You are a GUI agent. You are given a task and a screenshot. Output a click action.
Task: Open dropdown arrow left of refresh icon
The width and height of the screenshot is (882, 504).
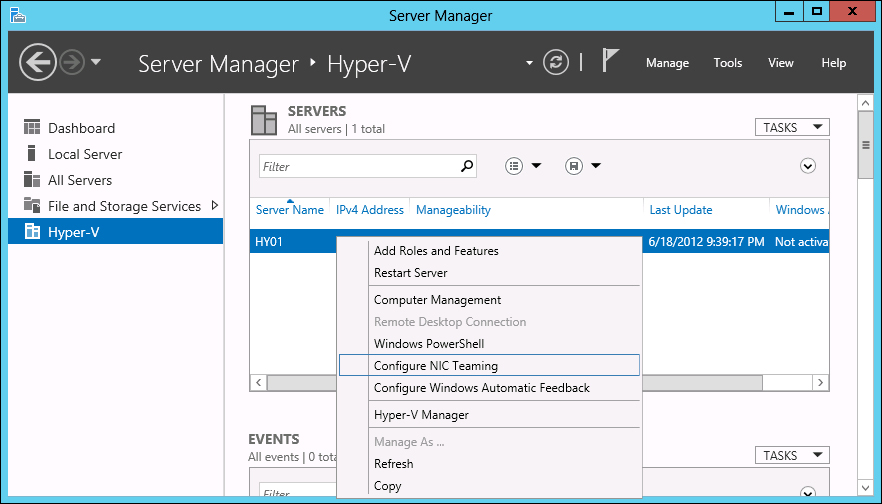click(529, 63)
